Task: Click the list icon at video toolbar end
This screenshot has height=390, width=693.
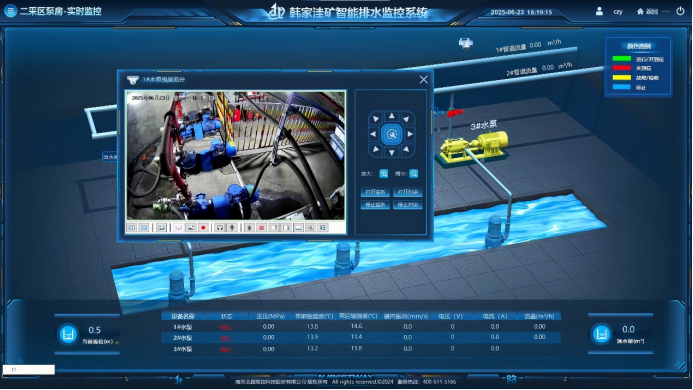Action: 323,228
